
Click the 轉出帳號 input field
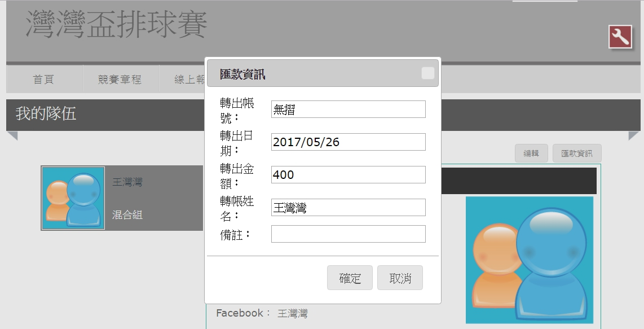[349, 109]
